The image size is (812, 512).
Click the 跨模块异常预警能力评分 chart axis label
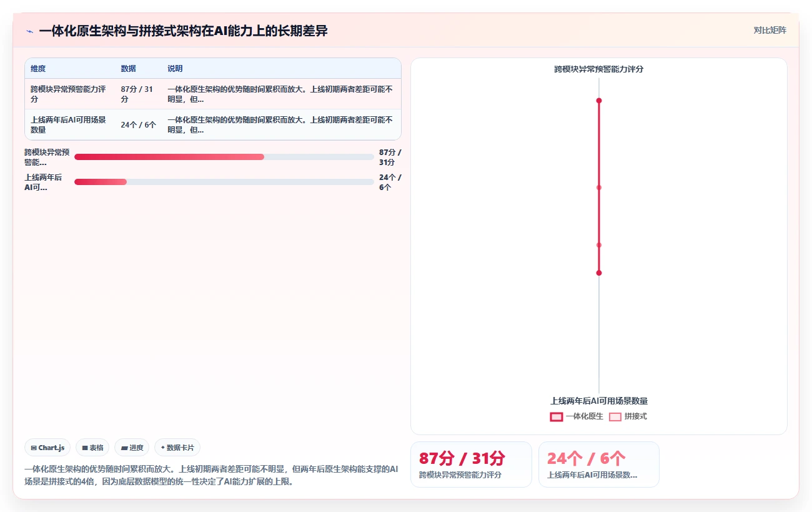point(599,69)
